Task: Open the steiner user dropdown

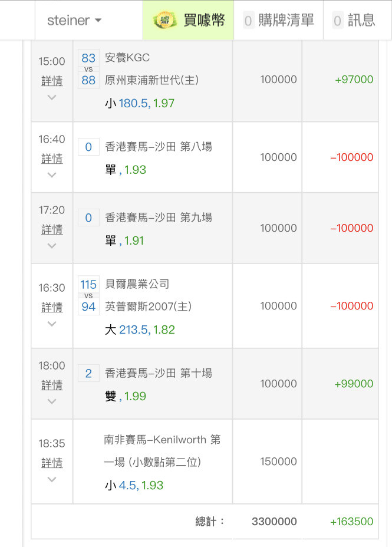Action: pos(74,21)
